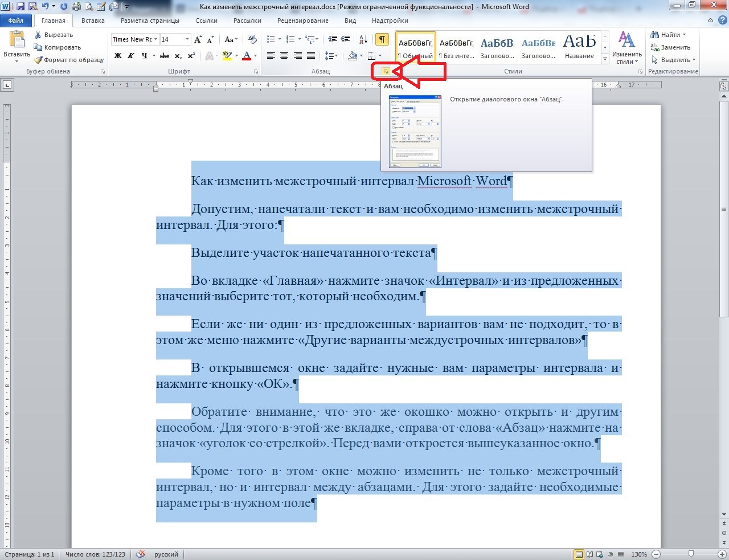Switch to the Вставка tab
The image size is (729, 560).
[93, 21]
